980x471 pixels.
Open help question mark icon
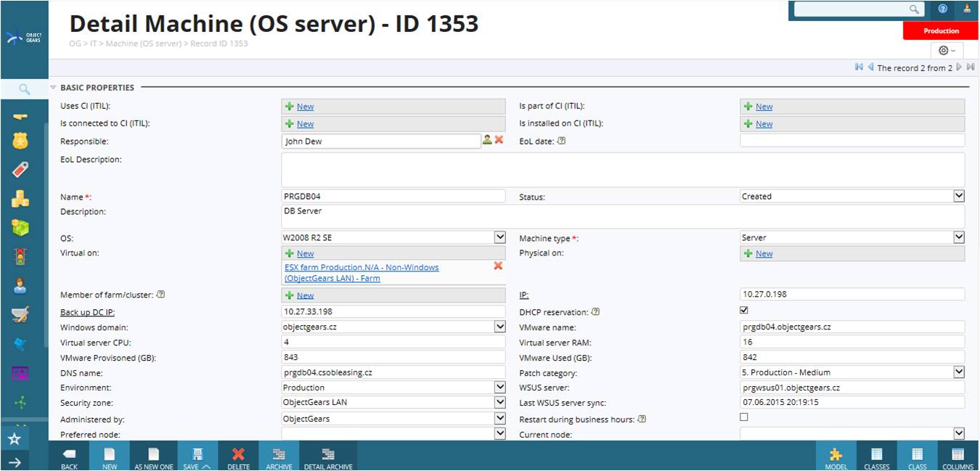click(x=943, y=9)
